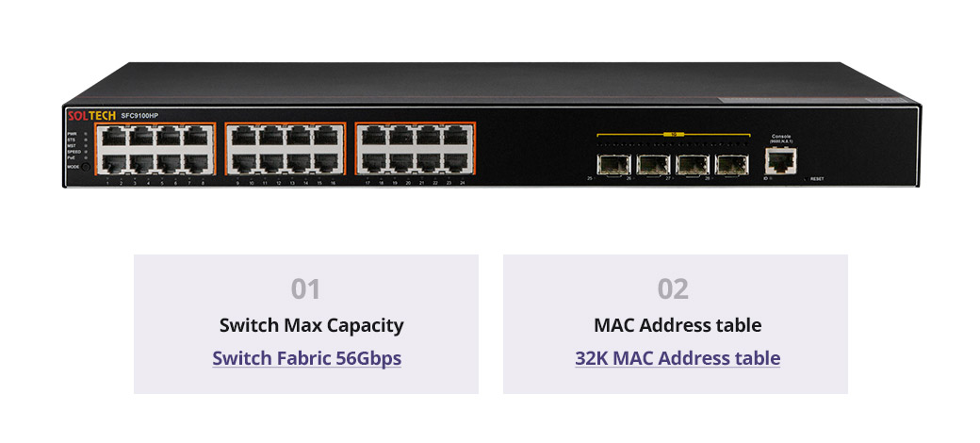Open the 32K MAC Address table link

pyautogui.click(x=678, y=359)
